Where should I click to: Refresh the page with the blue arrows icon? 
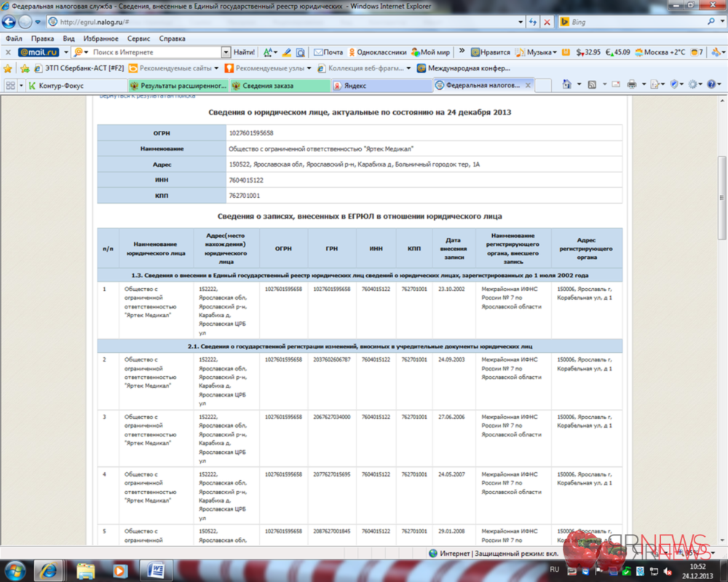[x=533, y=22]
